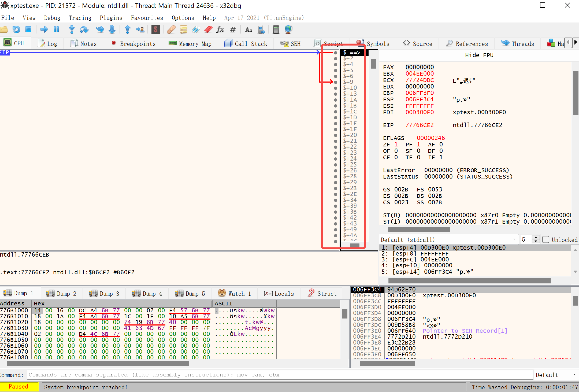Click the tab overflow arrow to reveal hidden tabs

pyautogui.click(x=576, y=42)
